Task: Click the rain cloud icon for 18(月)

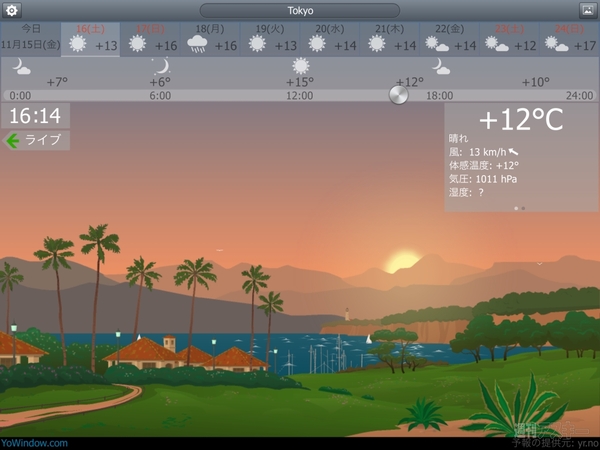Action: 197,44
